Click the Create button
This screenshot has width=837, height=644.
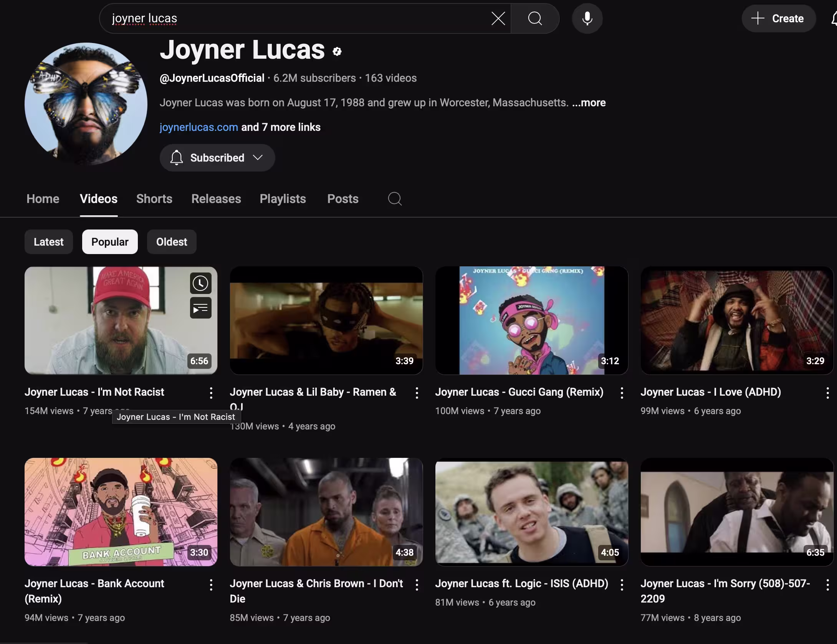(x=778, y=18)
